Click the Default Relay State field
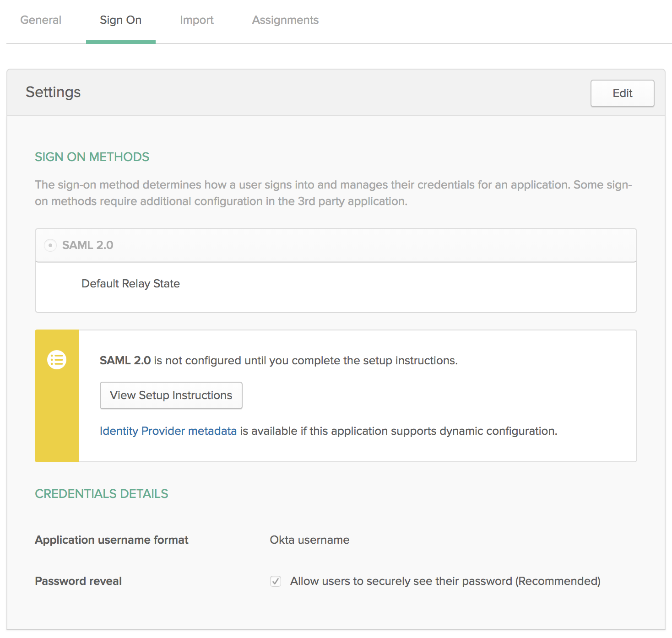This screenshot has width=672, height=638. click(130, 284)
